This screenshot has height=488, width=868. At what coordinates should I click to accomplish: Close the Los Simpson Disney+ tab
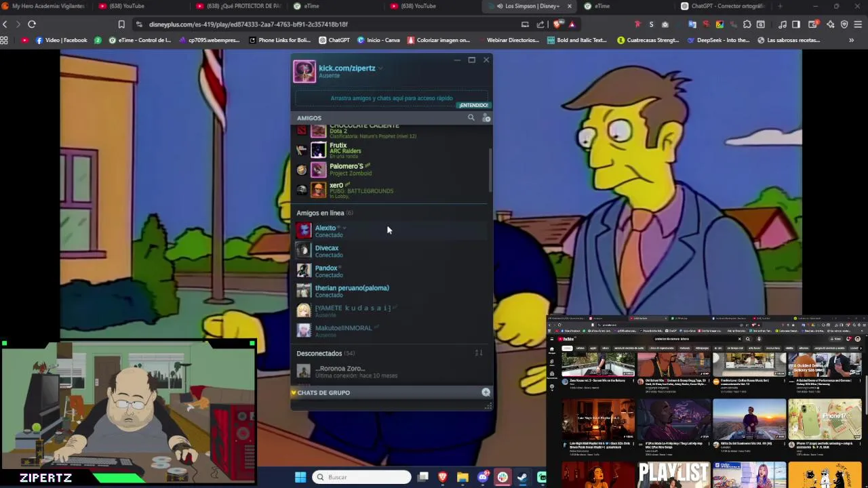(x=569, y=6)
